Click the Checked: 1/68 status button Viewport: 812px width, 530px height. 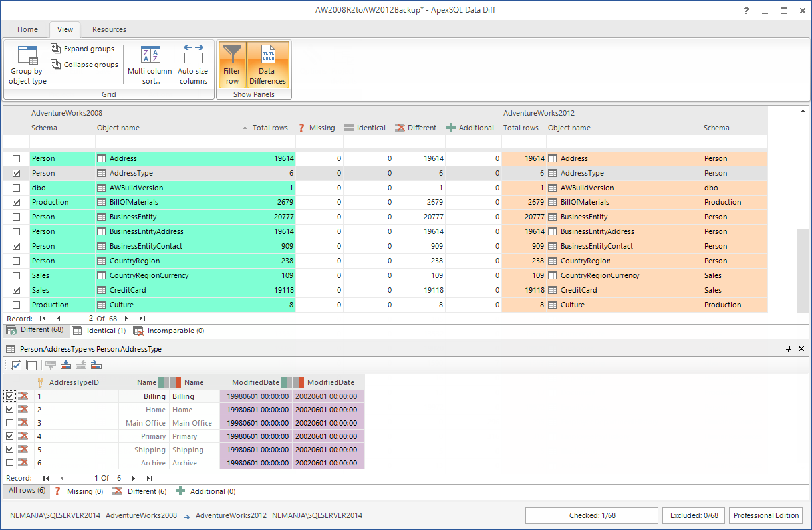(592, 515)
